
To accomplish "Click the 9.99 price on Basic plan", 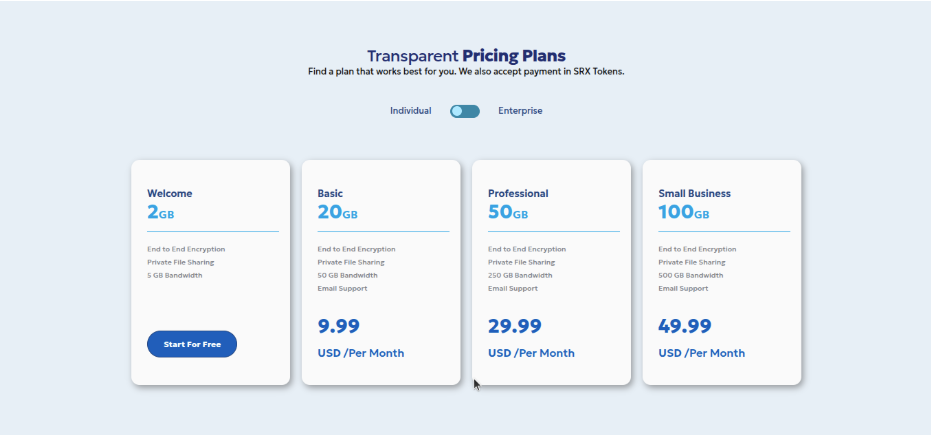I will click(338, 326).
